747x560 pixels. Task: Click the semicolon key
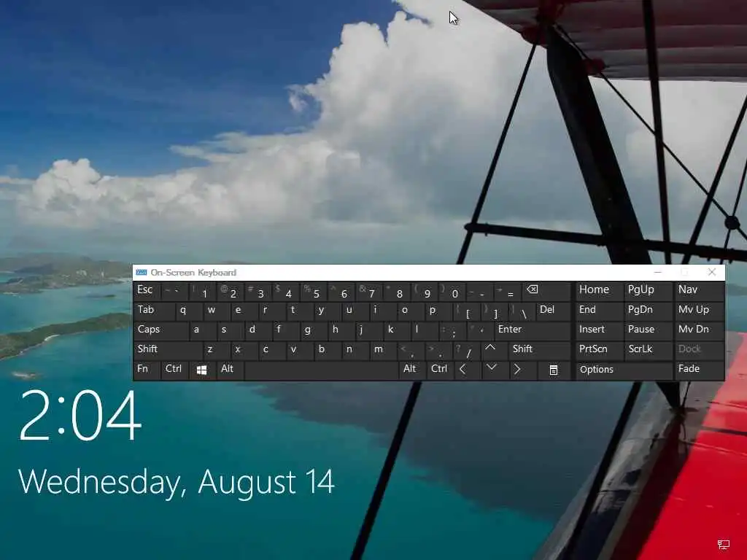point(452,330)
